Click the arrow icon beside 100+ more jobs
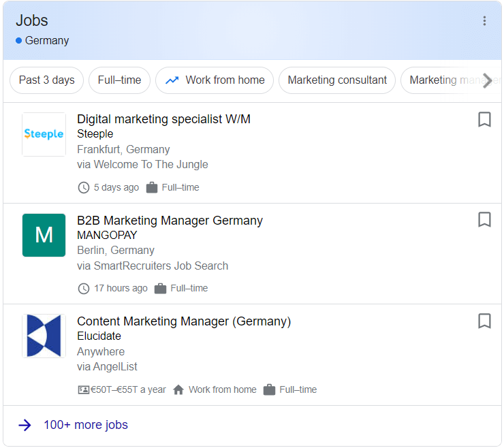 coord(25,425)
